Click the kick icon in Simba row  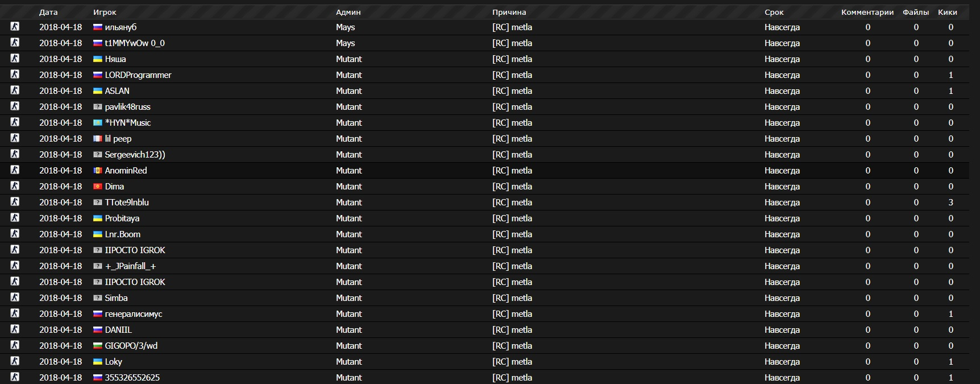pyautogui.click(x=15, y=297)
